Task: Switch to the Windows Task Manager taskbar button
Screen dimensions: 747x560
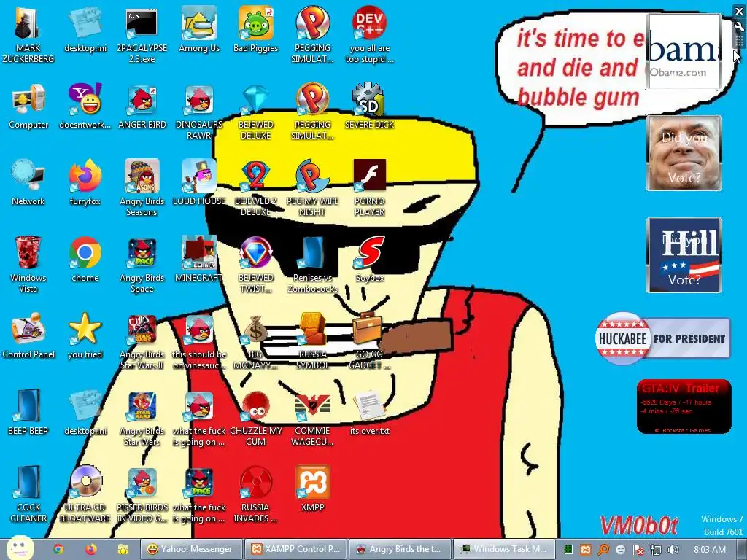Action: click(x=504, y=549)
